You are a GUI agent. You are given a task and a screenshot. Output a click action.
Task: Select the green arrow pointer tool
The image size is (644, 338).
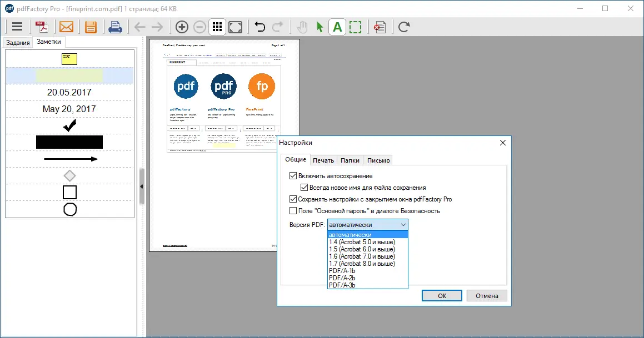320,27
